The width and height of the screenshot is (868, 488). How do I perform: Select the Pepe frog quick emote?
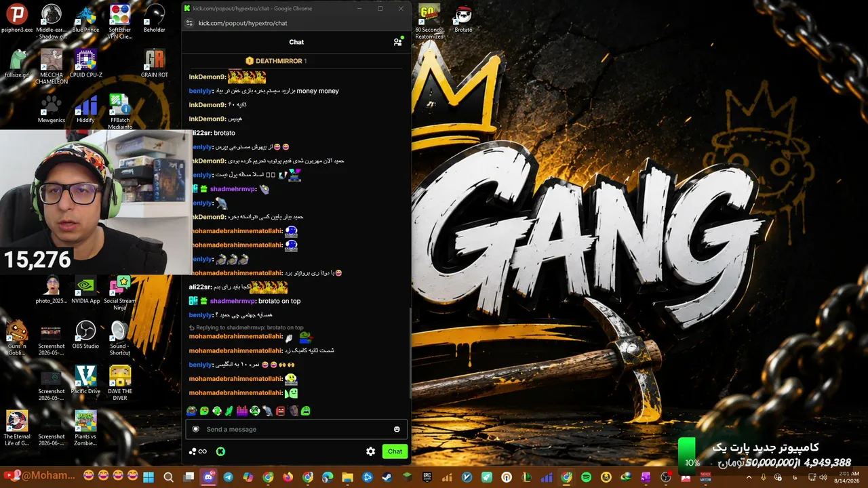pos(192,411)
